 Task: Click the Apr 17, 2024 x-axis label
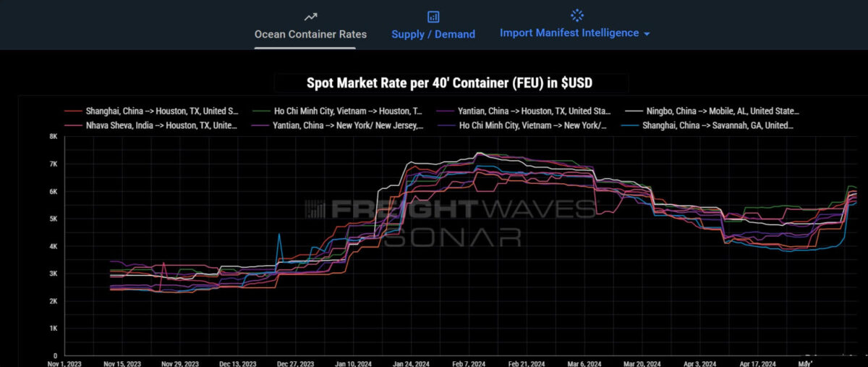coord(758,363)
